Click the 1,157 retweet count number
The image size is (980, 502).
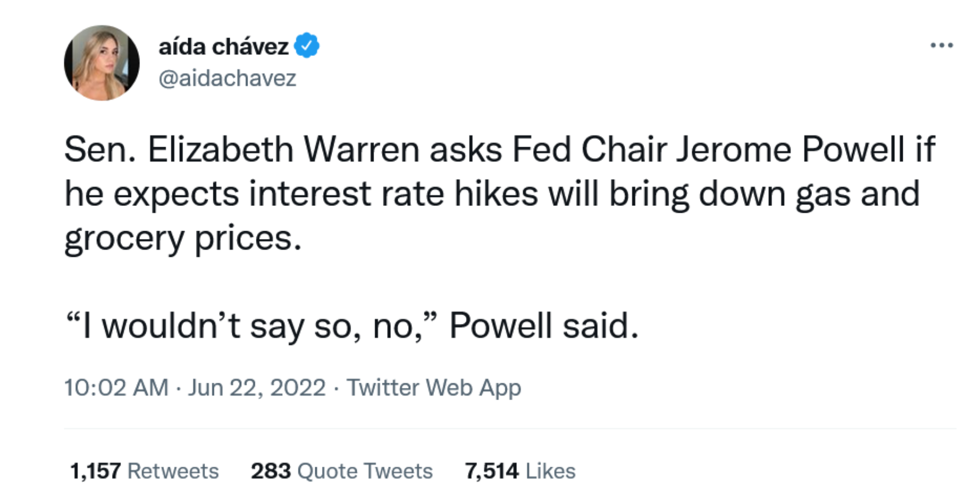[95, 471]
